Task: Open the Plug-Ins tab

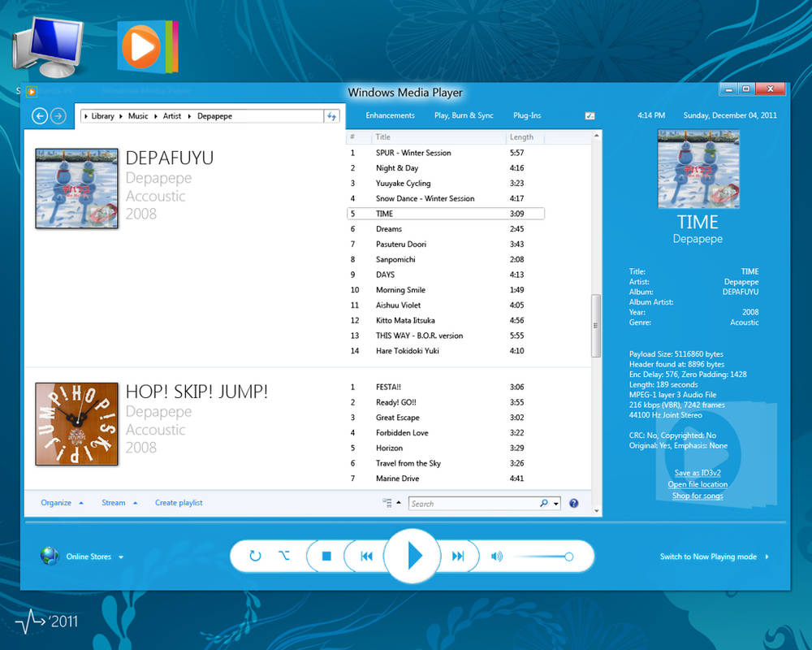Action: click(x=527, y=115)
